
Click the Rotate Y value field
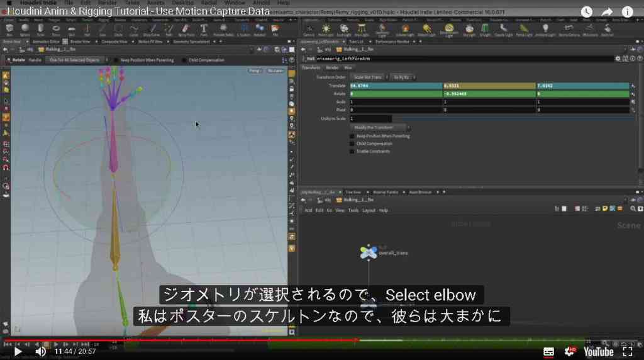pyautogui.click(x=489, y=94)
